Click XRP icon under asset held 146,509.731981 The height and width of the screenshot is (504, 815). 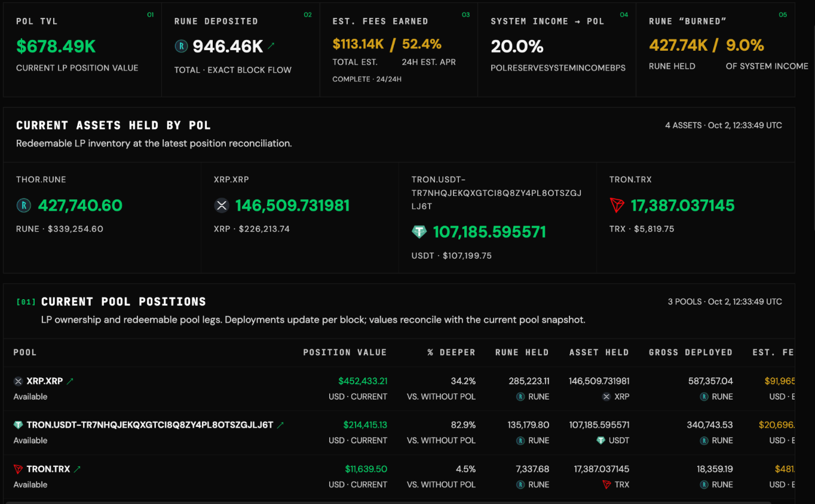[606, 397]
